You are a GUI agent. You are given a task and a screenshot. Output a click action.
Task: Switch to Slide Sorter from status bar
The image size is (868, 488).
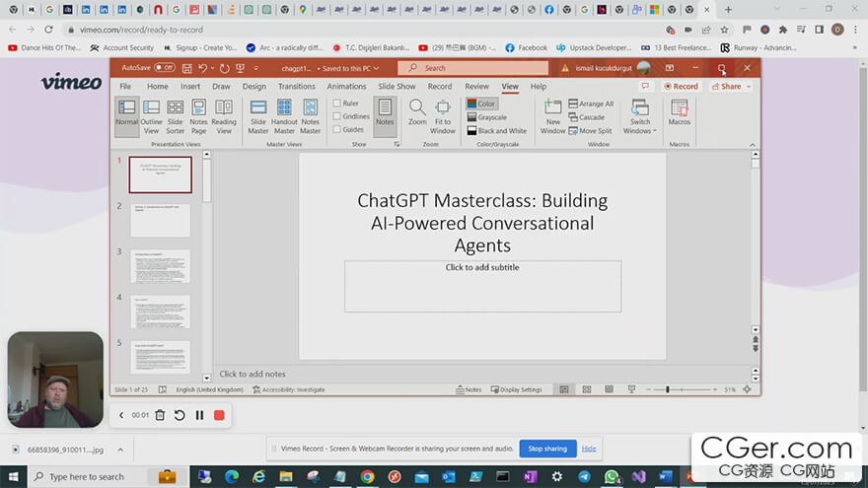point(587,389)
